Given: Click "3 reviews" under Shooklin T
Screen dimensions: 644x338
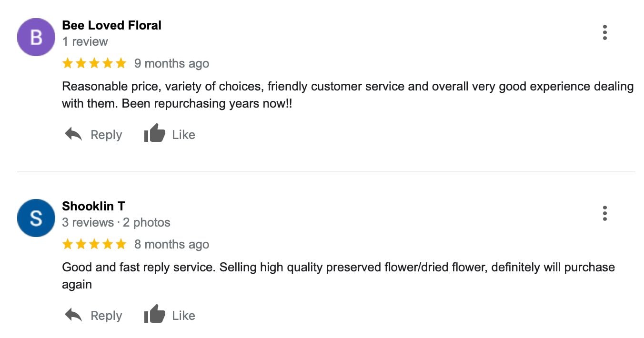Looking at the screenshot, I should [x=88, y=222].
